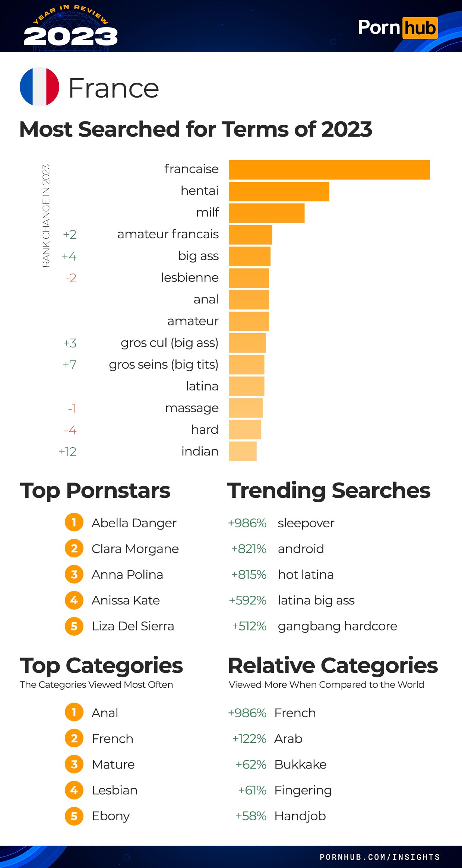Click the number 5 badge beside Liza Del Sierra
Screen dimensions: 462x868
pos(74,626)
